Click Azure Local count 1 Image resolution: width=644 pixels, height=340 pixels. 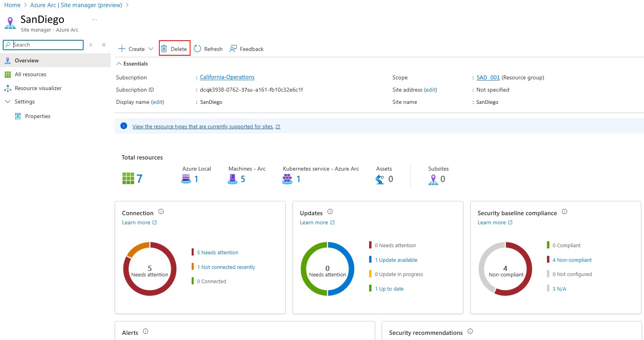coord(196,179)
